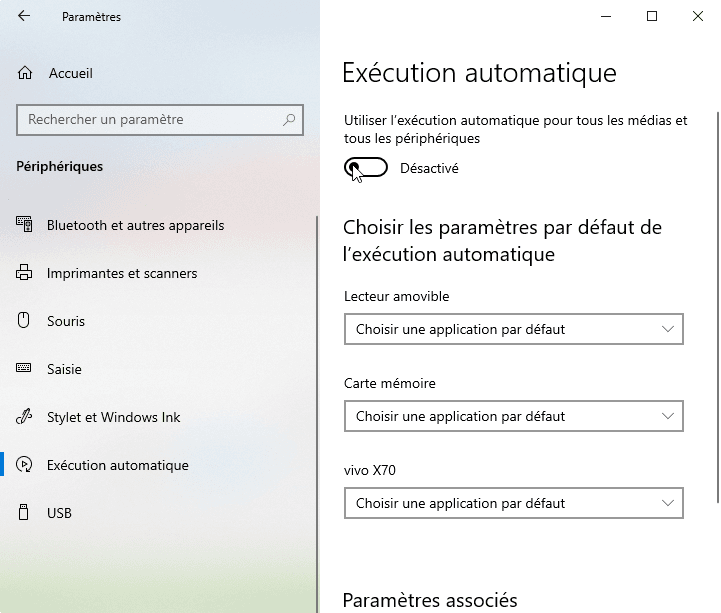Click the Souris mouse icon

click(x=23, y=320)
